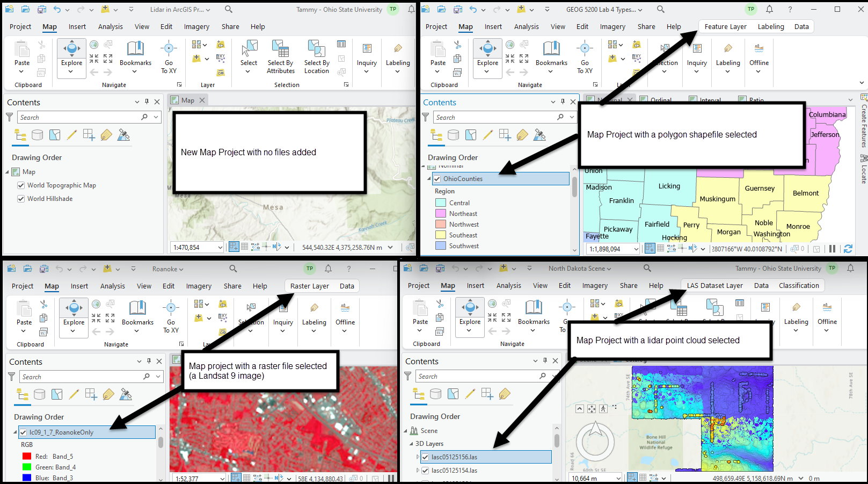This screenshot has width=868, height=484.
Task: Click the Feature Layer contextual tab
Action: point(725,27)
